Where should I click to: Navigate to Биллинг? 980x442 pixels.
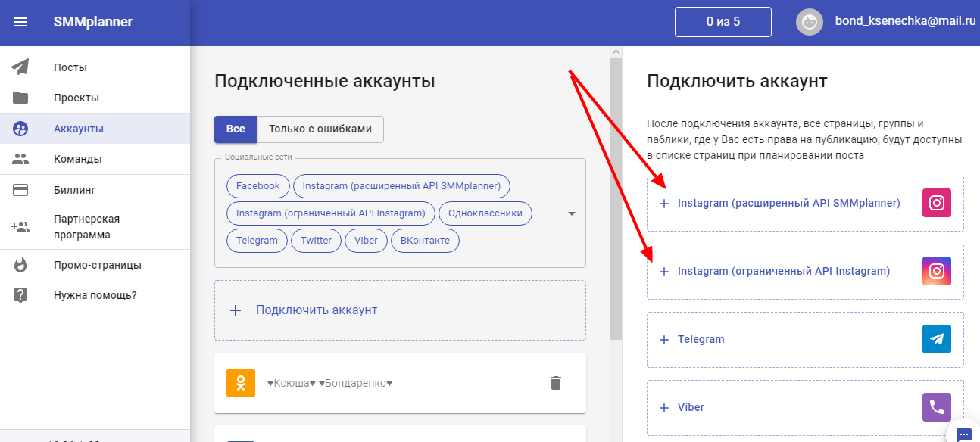[95, 190]
